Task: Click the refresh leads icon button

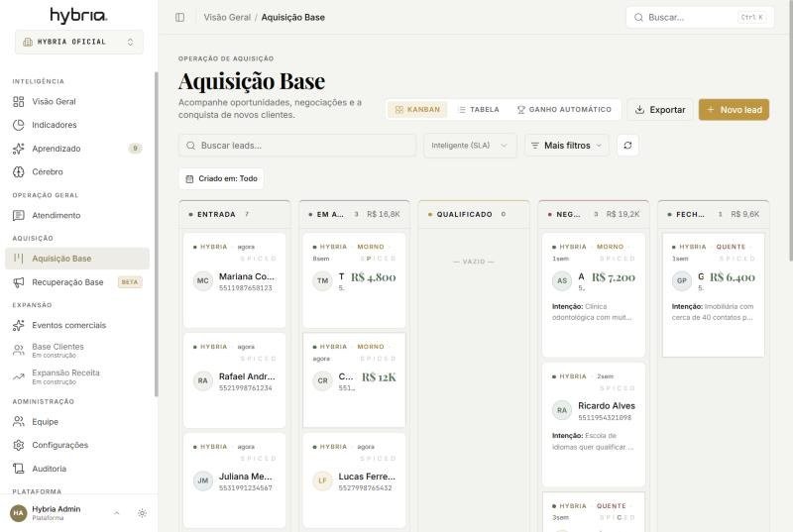Action: [x=627, y=146]
